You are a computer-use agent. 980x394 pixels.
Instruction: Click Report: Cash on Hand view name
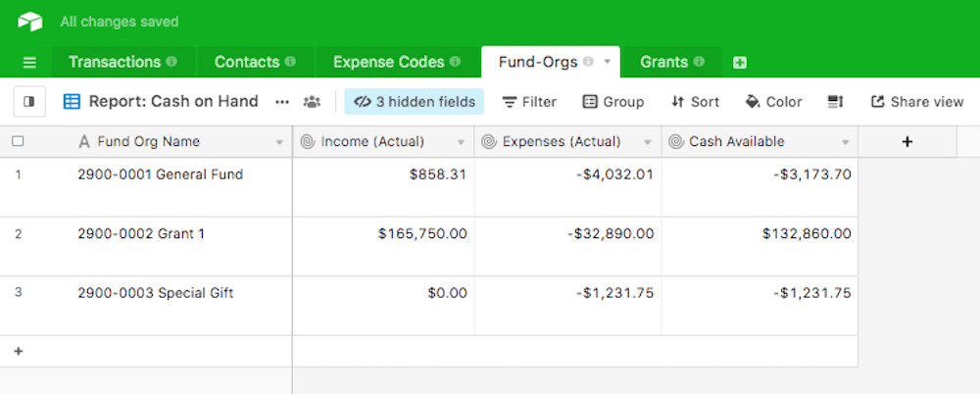tap(173, 101)
